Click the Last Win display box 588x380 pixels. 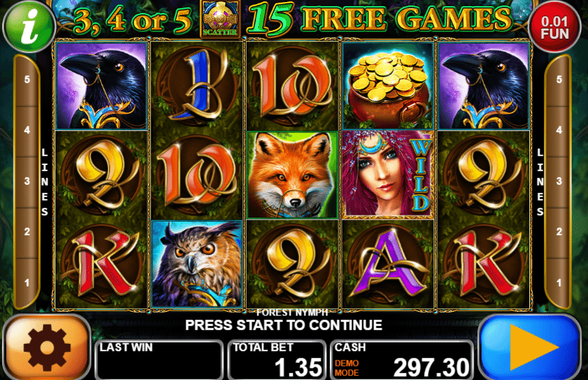click(x=159, y=360)
